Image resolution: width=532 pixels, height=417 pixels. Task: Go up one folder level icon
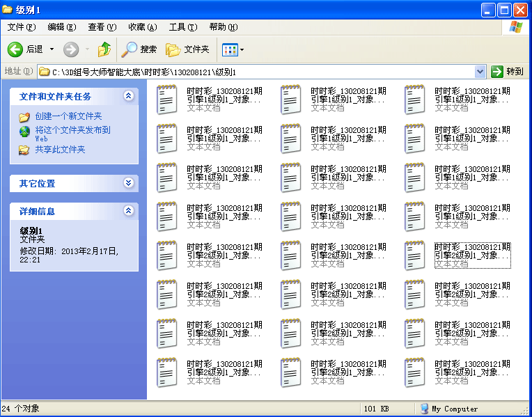pos(104,49)
